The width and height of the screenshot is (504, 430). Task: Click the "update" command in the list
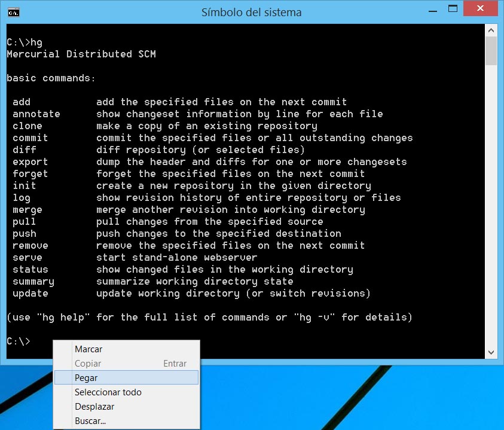(x=30, y=294)
